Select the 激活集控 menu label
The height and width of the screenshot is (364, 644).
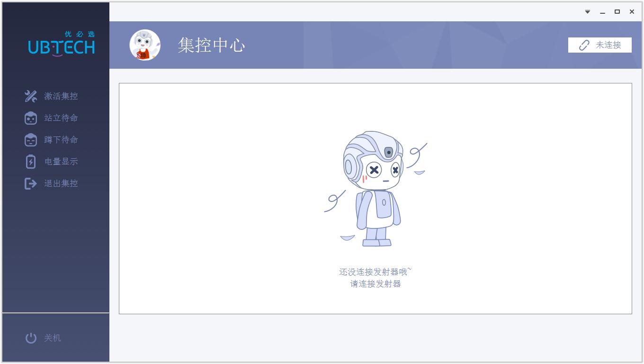click(x=61, y=96)
